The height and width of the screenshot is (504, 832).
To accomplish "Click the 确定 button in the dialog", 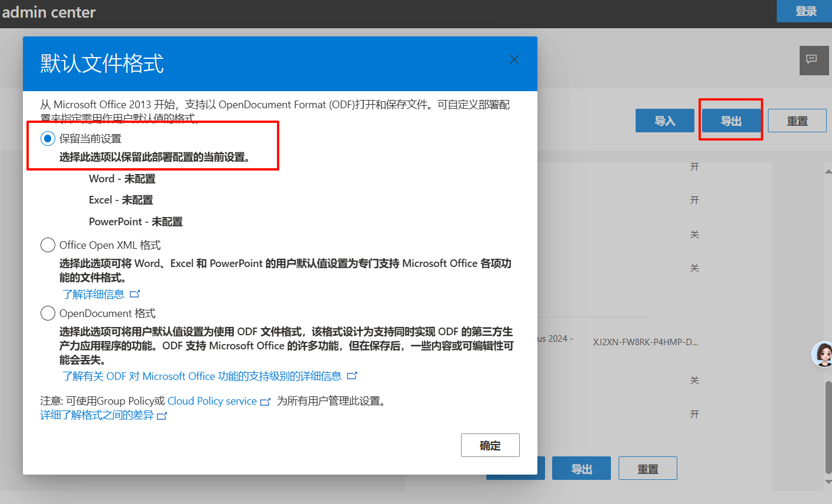I will click(490, 445).
